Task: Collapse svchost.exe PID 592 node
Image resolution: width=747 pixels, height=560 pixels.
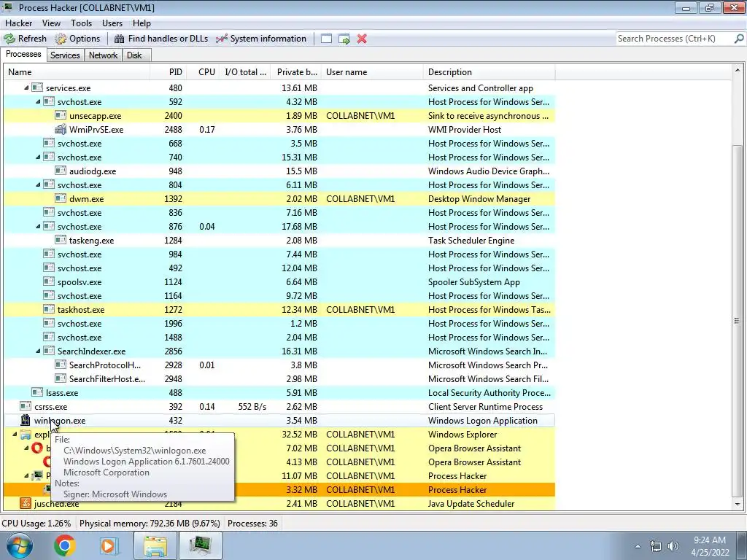Action: (38, 102)
